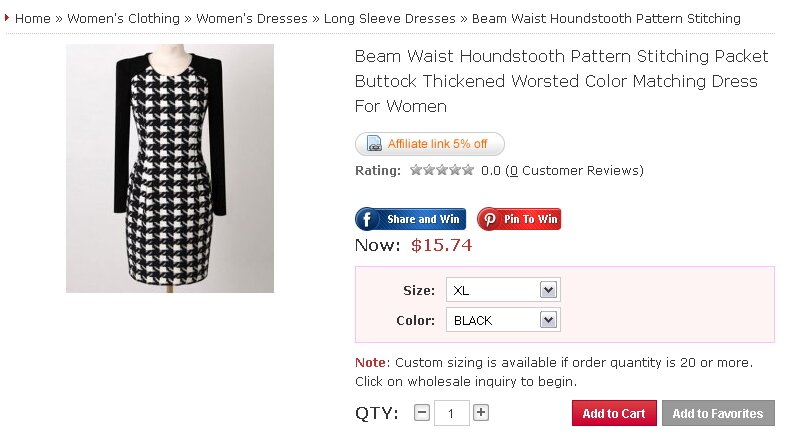Select the XL size combo box
Screen dimensions: 806x432
click(503, 290)
